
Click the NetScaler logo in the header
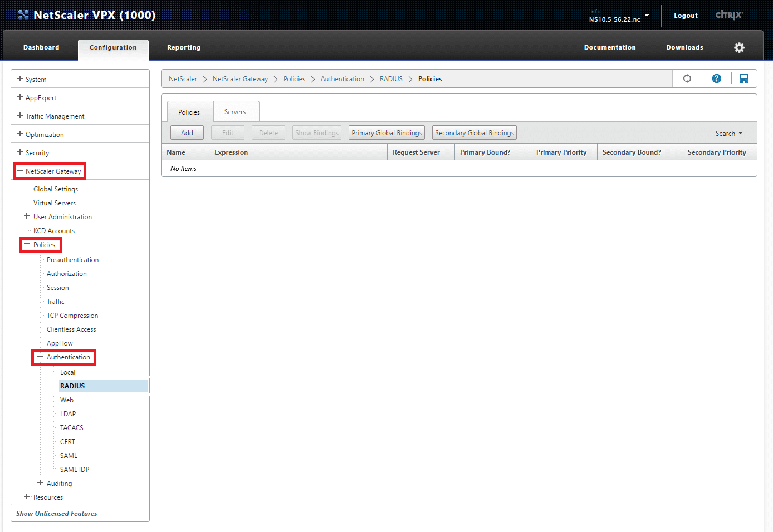(23, 14)
